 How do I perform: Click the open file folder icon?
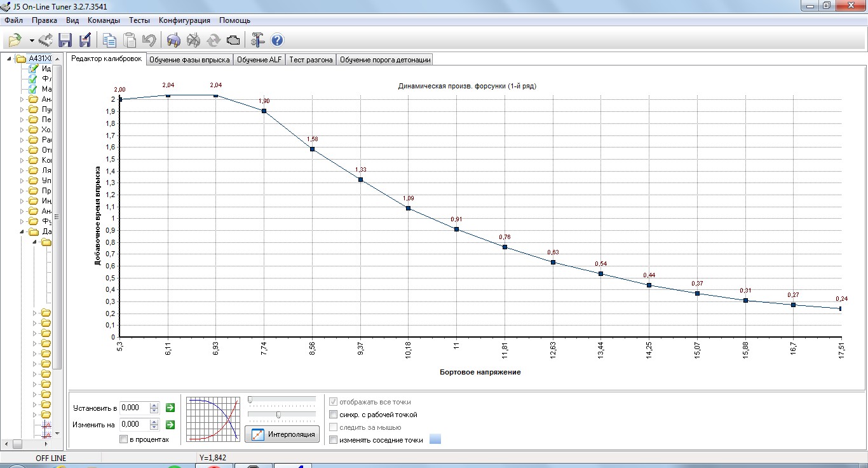point(15,40)
